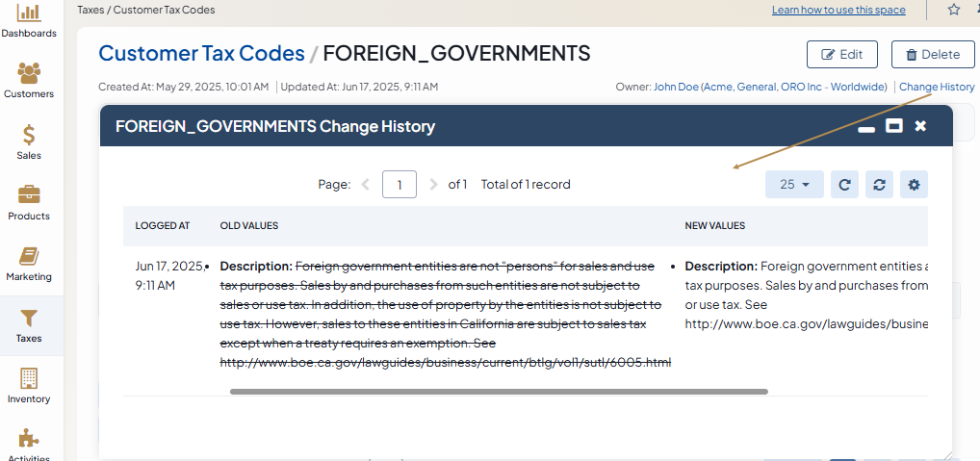Select the Taxes funnel icon
The height and width of the screenshot is (461, 980).
[x=29, y=324]
